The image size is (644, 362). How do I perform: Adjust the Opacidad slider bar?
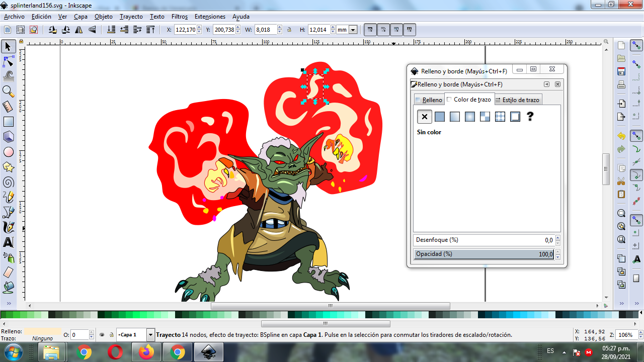click(x=484, y=254)
